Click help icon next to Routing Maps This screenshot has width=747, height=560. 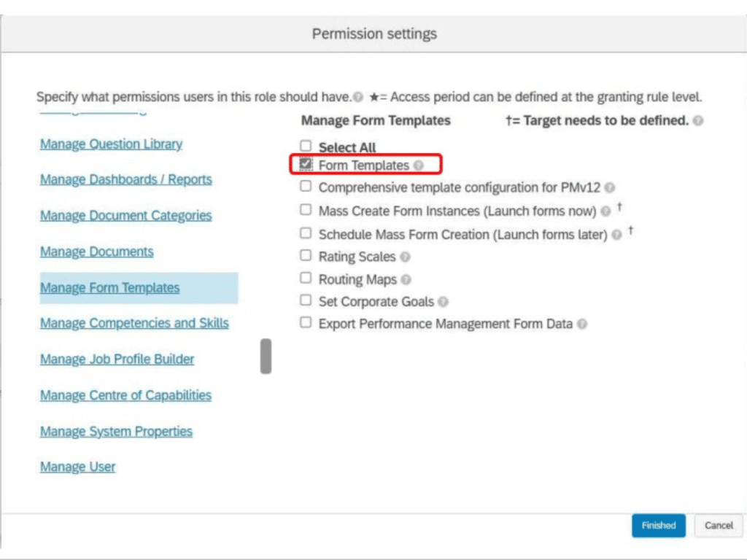coord(406,279)
